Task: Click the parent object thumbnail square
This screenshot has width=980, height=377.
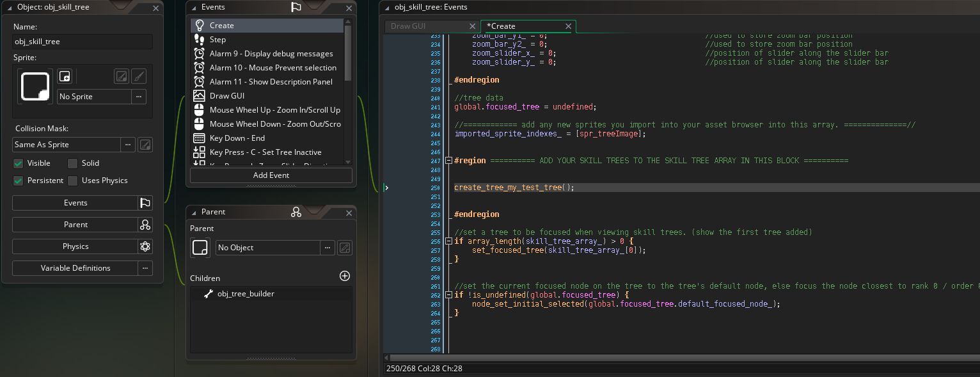Action: [200, 248]
